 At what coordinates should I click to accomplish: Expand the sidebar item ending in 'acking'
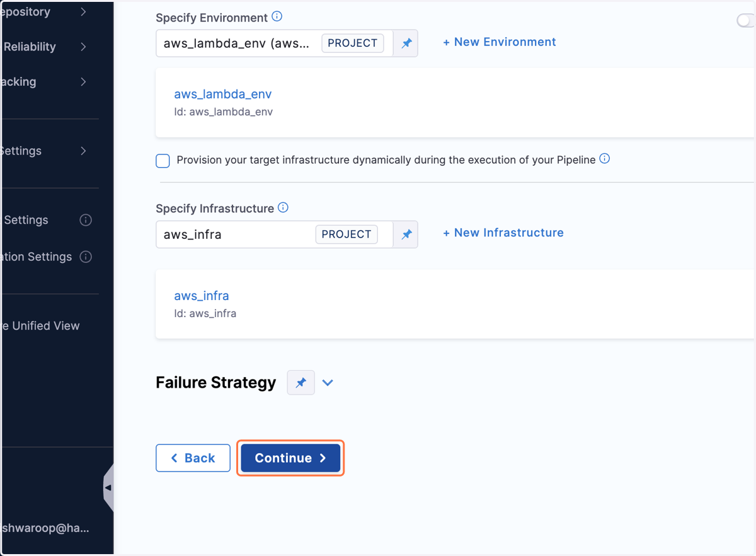pos(84,81)
